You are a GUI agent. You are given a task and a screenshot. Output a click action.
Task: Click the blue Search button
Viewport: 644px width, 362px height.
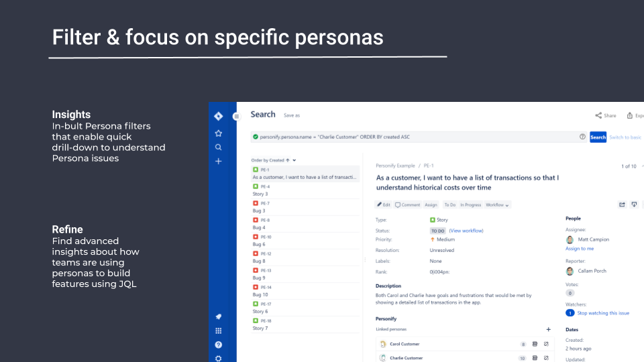[x=598, y=137]
